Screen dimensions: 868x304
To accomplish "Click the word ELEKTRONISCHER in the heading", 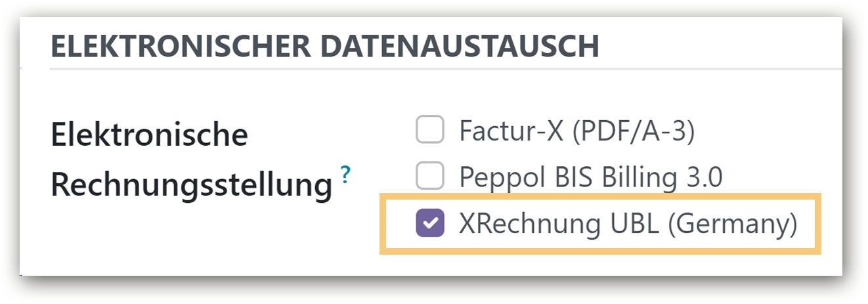I will pos(177,48).
